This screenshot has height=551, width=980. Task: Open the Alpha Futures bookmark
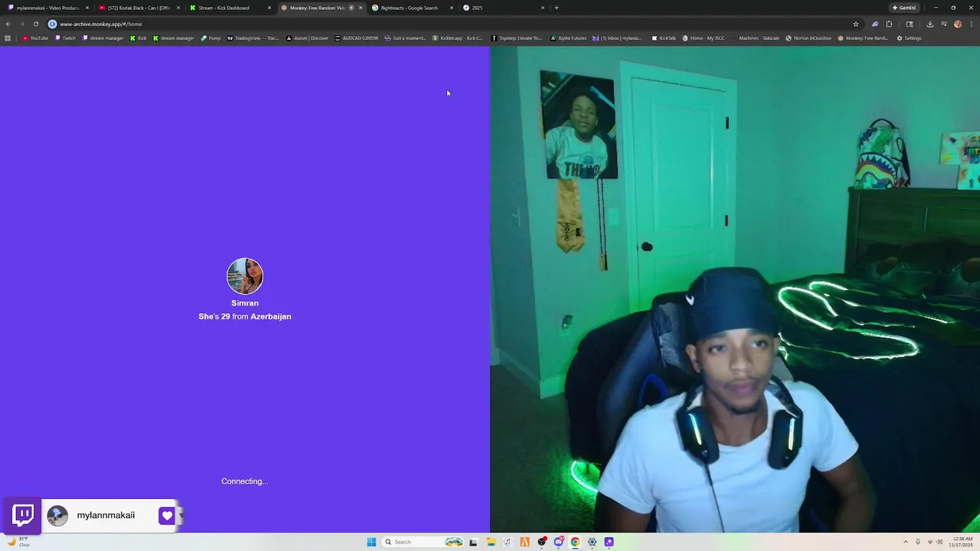pos(569,38)
